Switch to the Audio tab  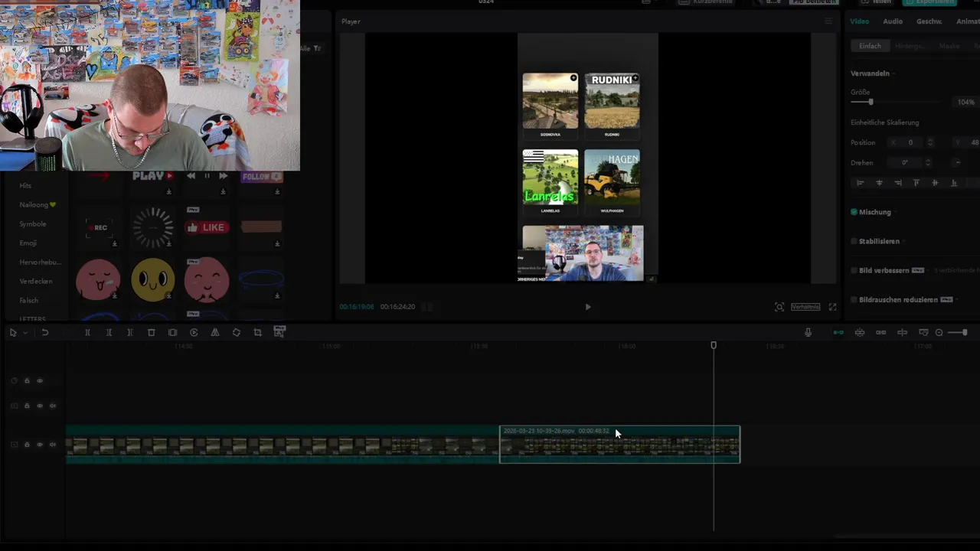(x=893, y=21)
